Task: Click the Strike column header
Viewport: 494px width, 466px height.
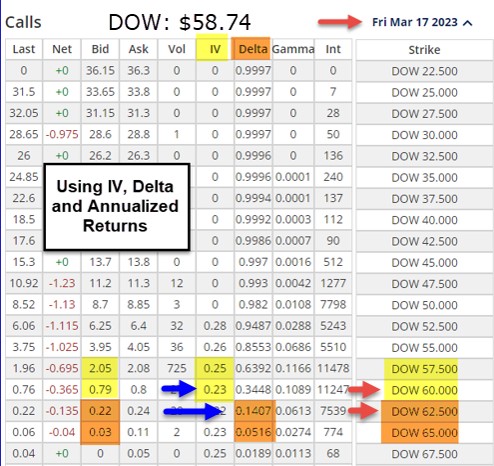Action: (x=424, y=50)
